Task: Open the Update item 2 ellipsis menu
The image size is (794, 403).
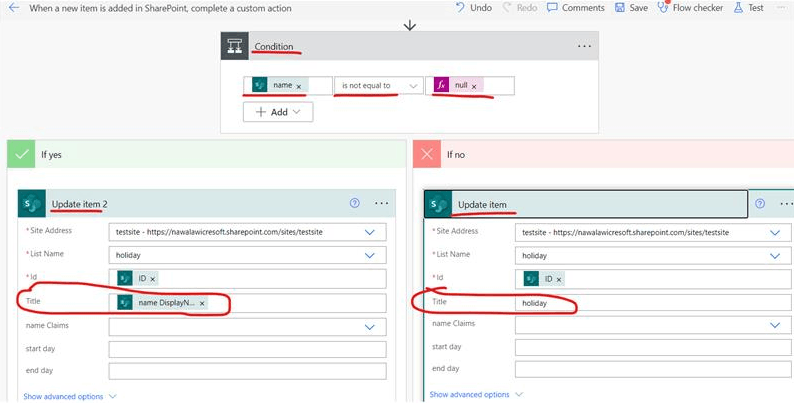Action: tap(381, 203)
